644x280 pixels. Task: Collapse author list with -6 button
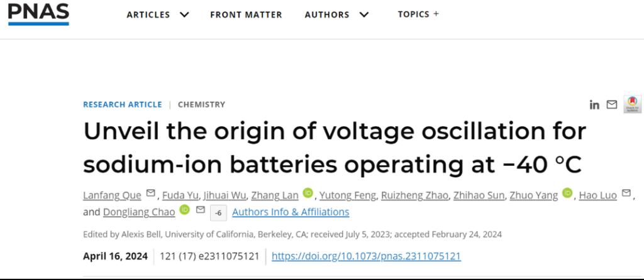pos(218,213)
